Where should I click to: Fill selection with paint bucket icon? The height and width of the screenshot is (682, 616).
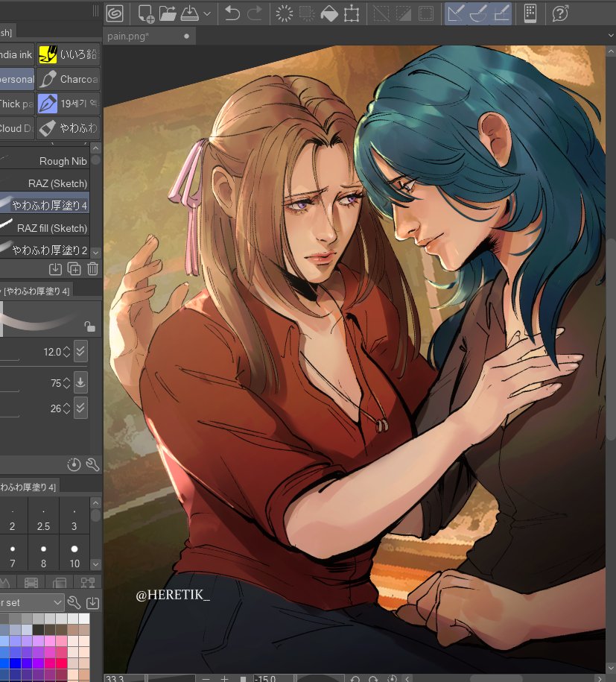coord(329,13)
